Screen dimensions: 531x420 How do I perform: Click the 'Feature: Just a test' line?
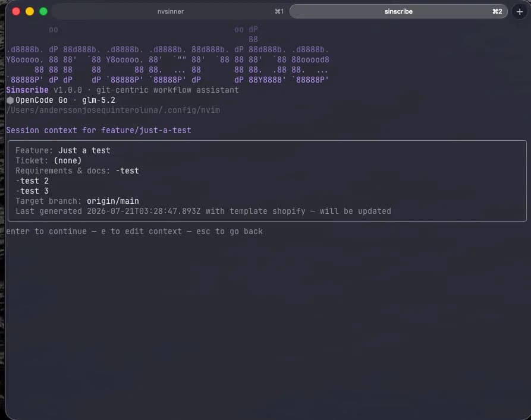pos(63,151)
